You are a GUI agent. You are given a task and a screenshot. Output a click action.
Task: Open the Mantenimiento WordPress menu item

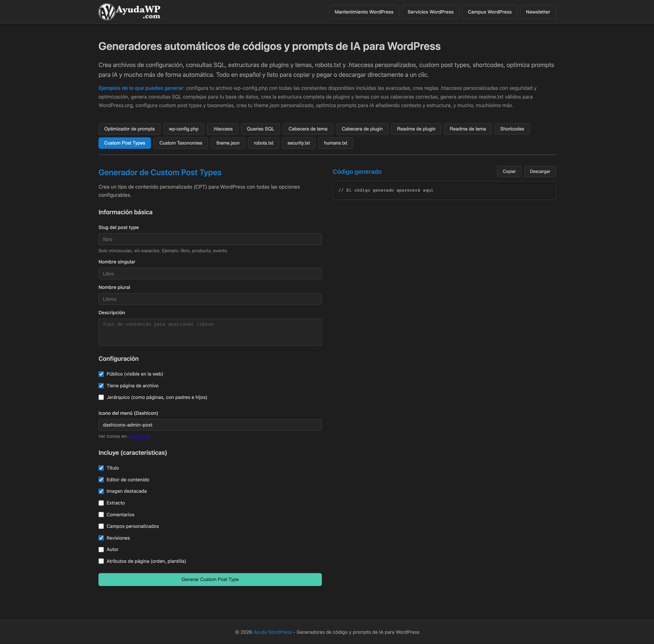tap(364, 12)
